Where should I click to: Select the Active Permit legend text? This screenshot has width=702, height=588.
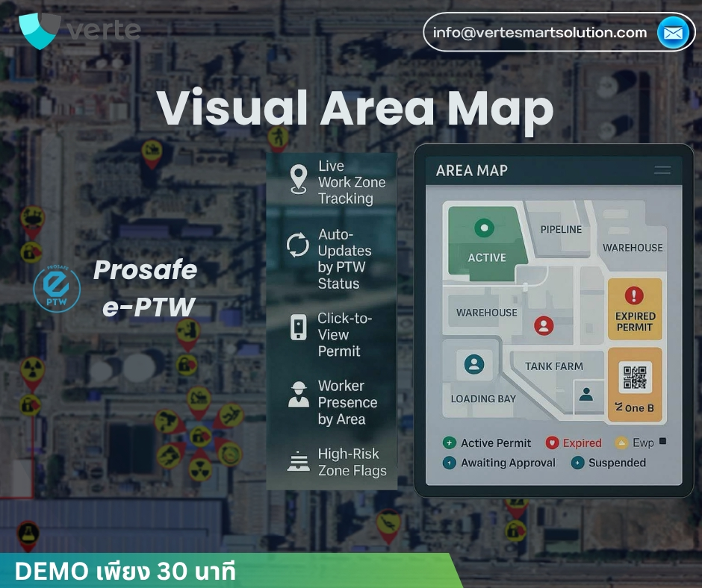click(496, 443)
